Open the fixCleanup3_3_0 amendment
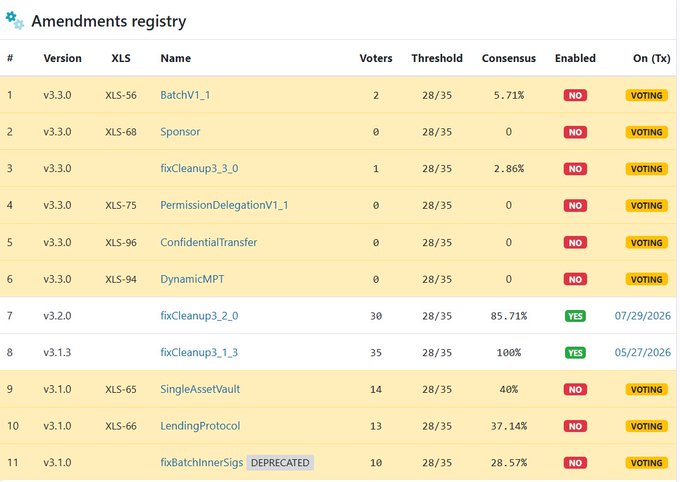Image resolution: width=680 pixels, height=482 pixels. click(x=199, y=168)
